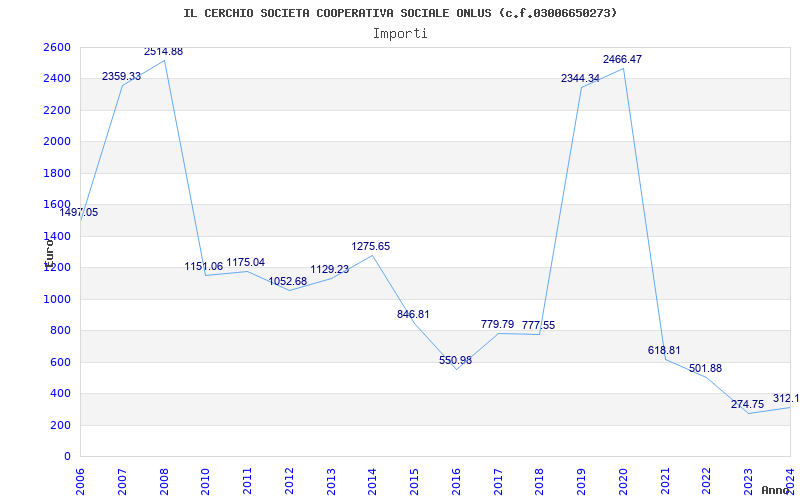Screen dimensions: 800x500
Task: Click x-axis year 2013
Action: coord(331,482)
